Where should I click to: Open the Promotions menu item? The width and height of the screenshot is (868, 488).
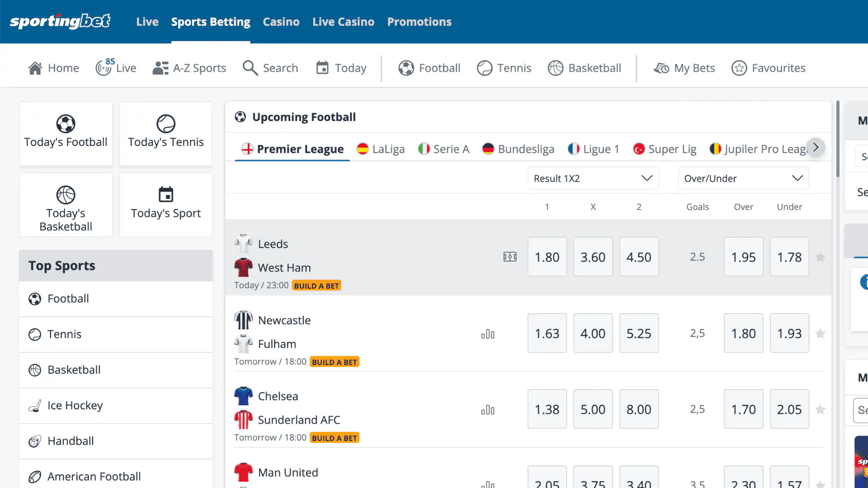pos(419,21)
